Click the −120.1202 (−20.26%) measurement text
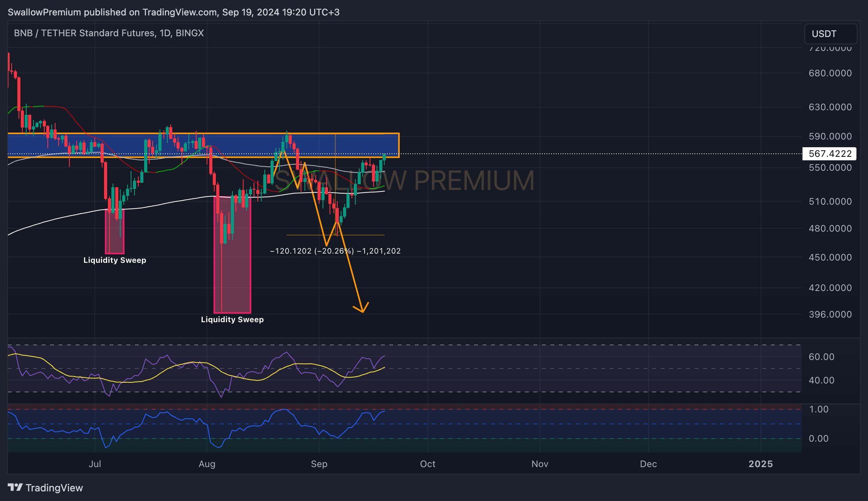 coord(335,251)
